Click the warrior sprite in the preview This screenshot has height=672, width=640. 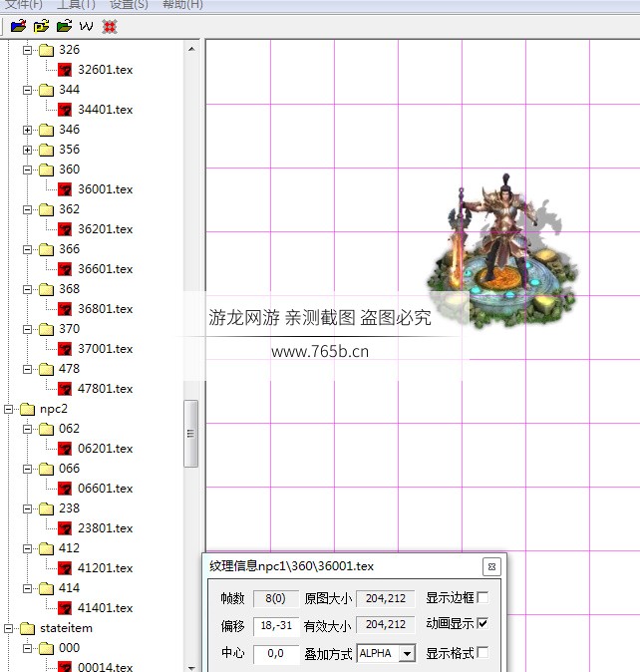[x=502, y=250]
